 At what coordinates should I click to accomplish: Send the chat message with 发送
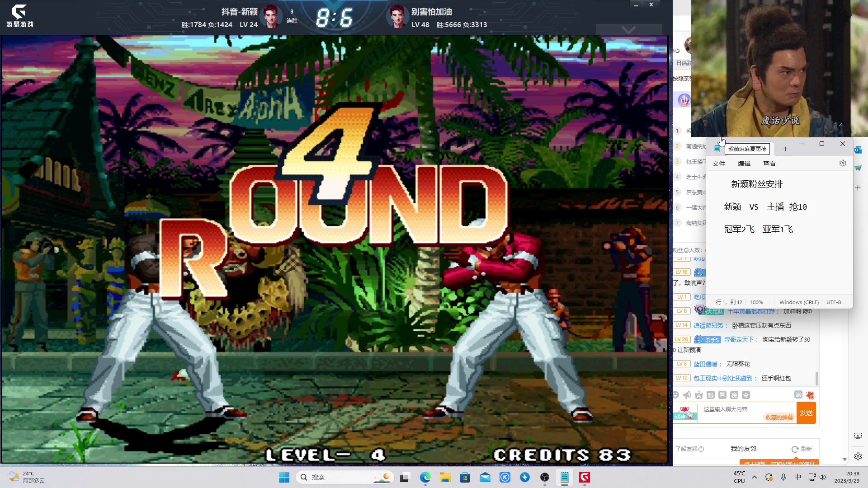click(806, 413)
